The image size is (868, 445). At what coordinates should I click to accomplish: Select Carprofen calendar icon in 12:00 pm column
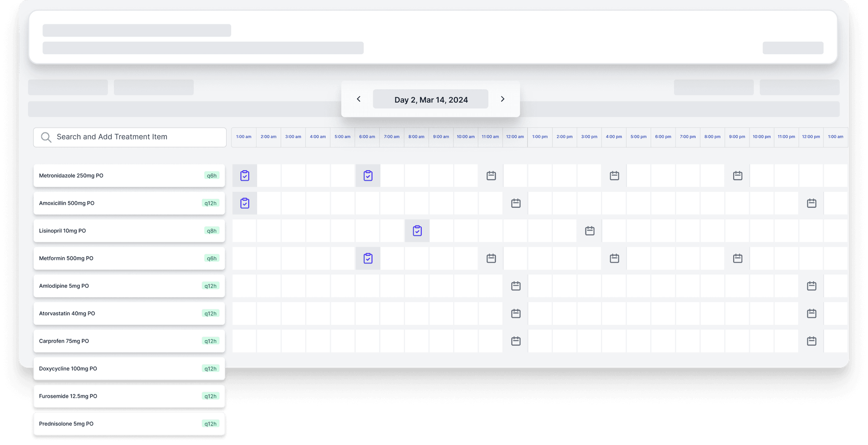tap(811, 341)
